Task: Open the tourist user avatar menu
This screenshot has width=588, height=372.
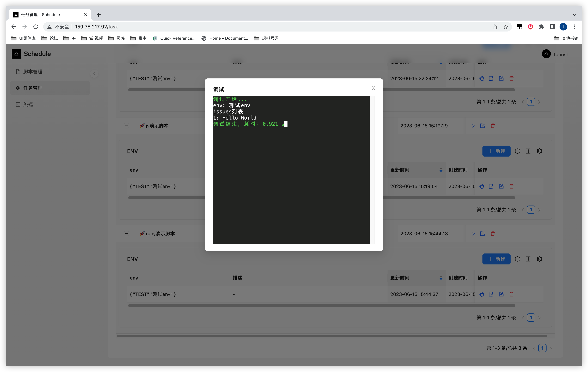Action: coord(546,54)
